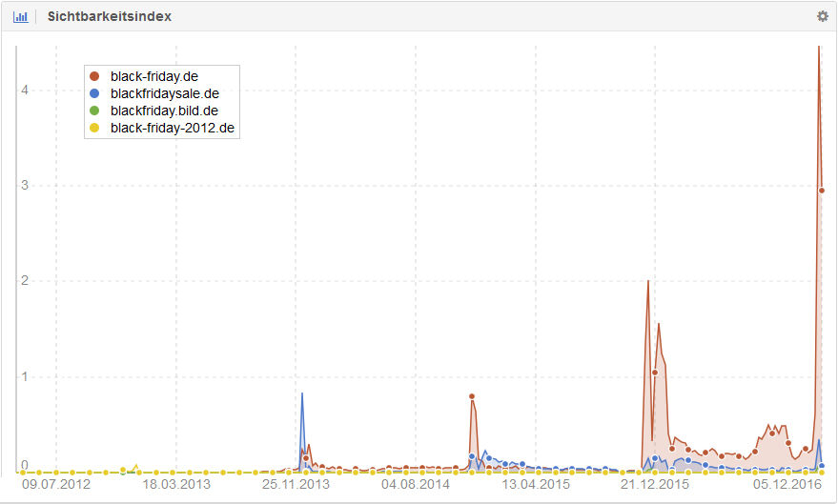Click the 09.07.2012 date label

(x=56, y=484)
